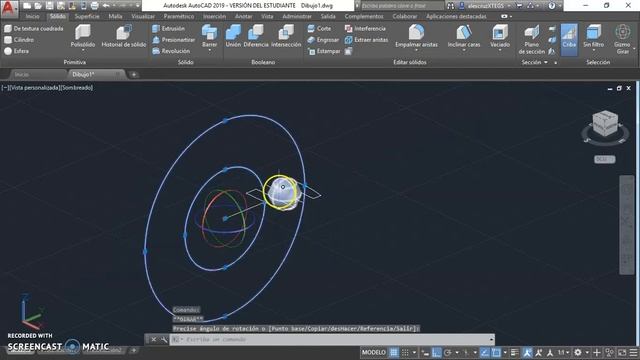640x360 pixels.
Task: Apply the Diferencia boolean operation
Action: click(x=256, y=36)
